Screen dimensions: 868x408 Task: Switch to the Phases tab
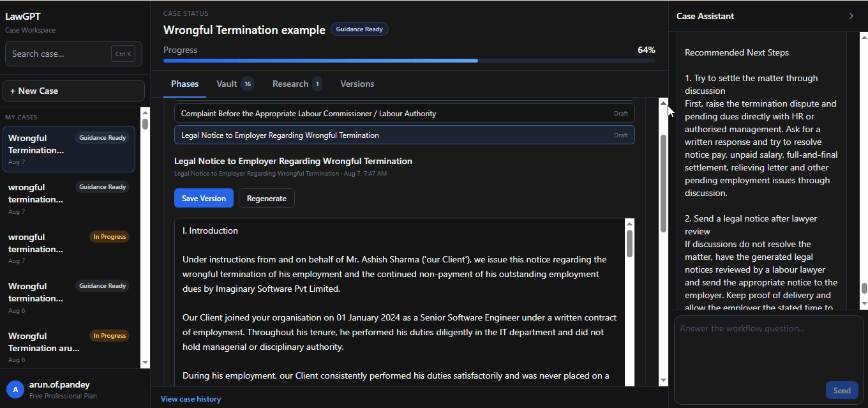point(184,84)
